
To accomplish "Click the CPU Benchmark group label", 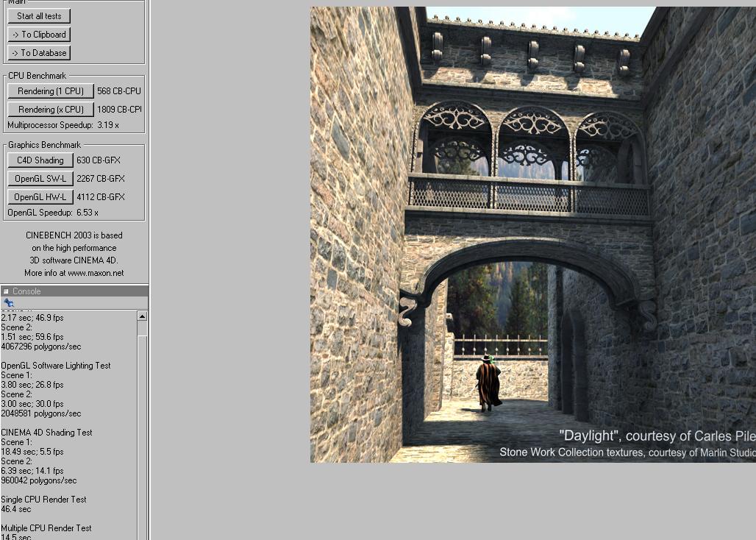I will [x=37, y=76].
